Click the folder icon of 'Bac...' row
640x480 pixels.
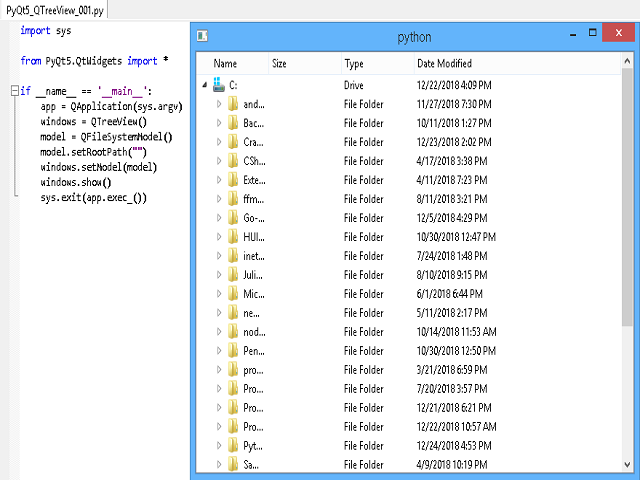click(x=233, y=123)
